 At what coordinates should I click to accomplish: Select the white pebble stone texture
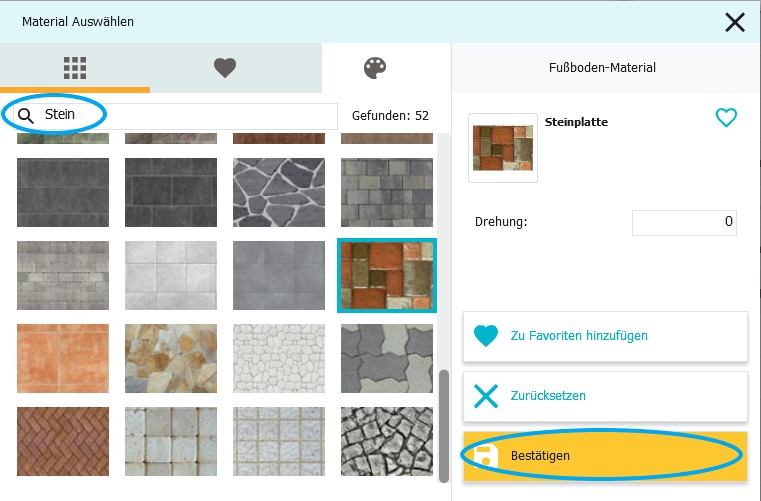pyautogui.click(x=279, y=358)
